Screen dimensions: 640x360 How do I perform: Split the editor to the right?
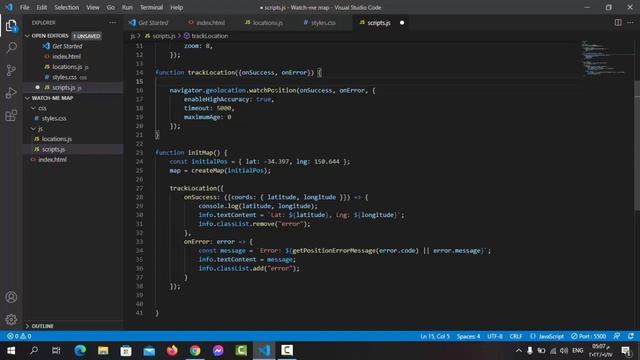point(618,23)
